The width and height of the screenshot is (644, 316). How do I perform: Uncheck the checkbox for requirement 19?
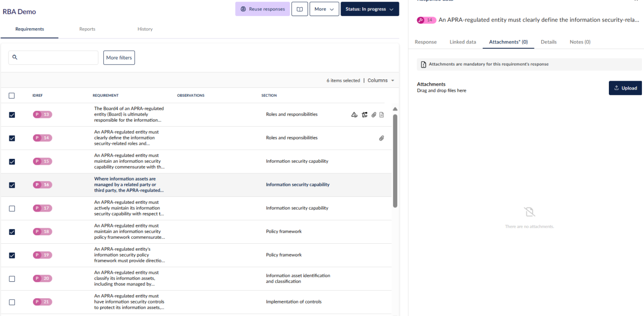[x=12, y=255]
